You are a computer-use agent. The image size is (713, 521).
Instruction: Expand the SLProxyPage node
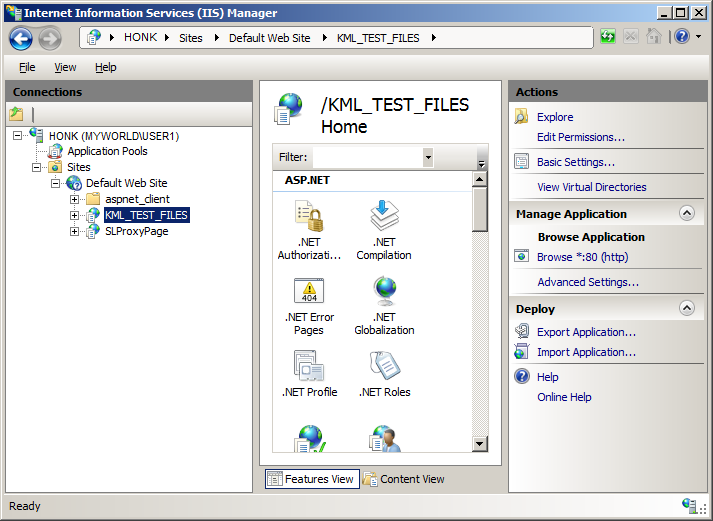pyautogui.click(x=75, y=231)
